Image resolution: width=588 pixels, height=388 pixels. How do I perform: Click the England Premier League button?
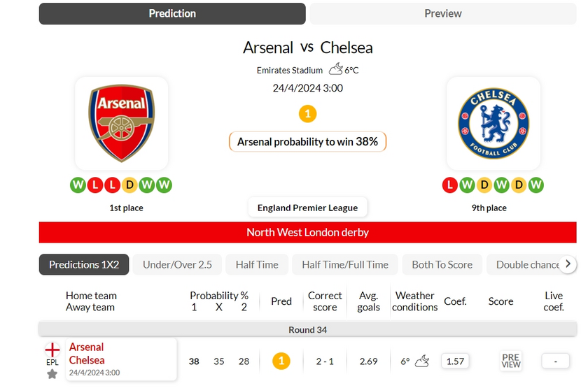[x=307, y=208]
